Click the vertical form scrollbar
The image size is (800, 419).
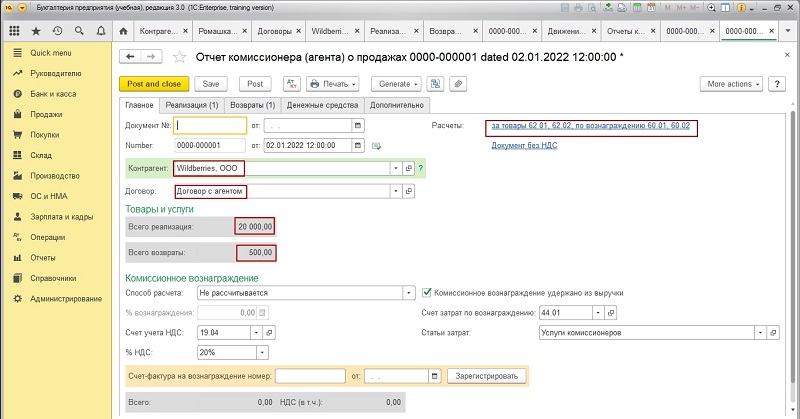[x=793, y=255]
